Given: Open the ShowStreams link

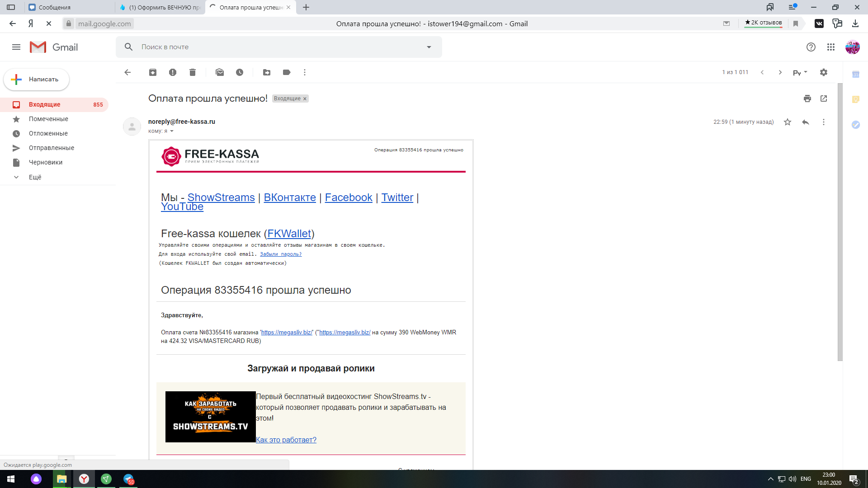Looking at the screenshot, I should [x=221, y=197].
